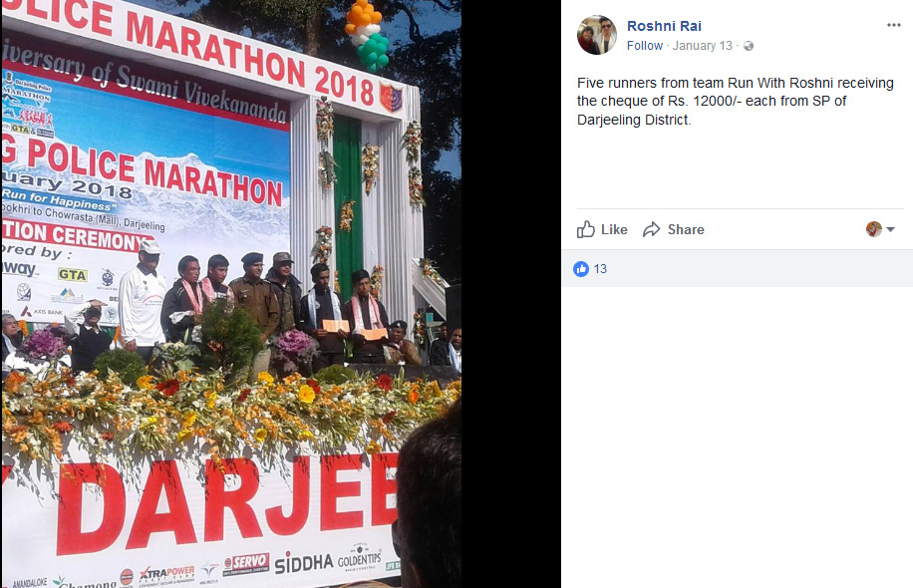
Task: Click the Share button text
Action: click(686, 229)
